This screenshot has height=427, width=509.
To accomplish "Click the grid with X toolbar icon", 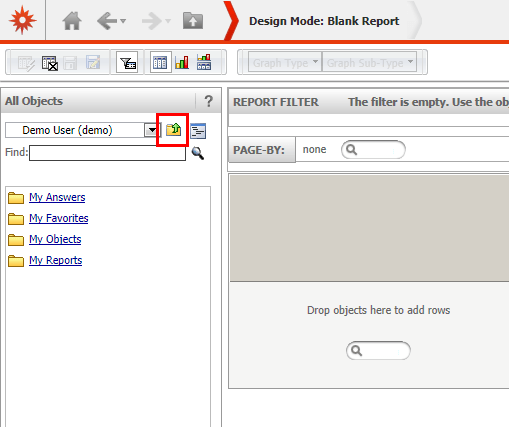I will 50,63.
